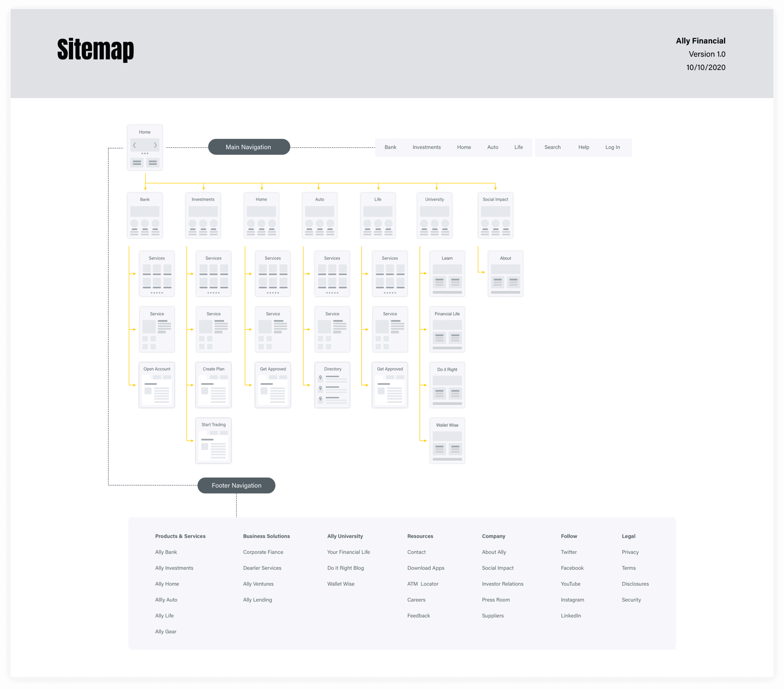
Task: Click the Home wireframe thumbnail at top
Action: [x=145, y=147]
